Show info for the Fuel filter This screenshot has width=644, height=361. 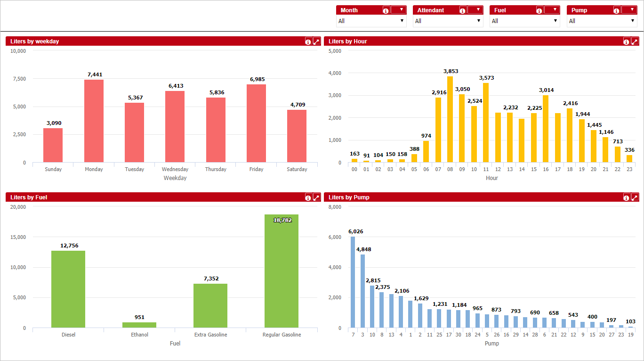click(x=539, y=10)
